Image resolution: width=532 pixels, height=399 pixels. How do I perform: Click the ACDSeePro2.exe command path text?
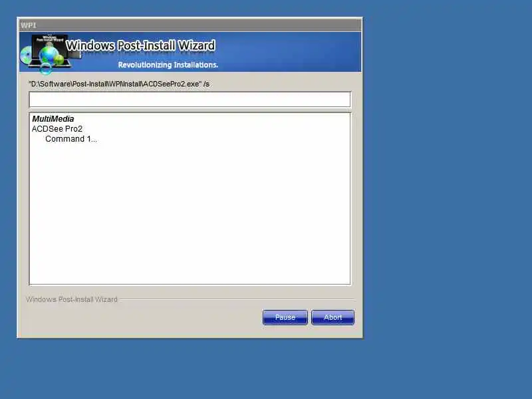coord(119,84)
